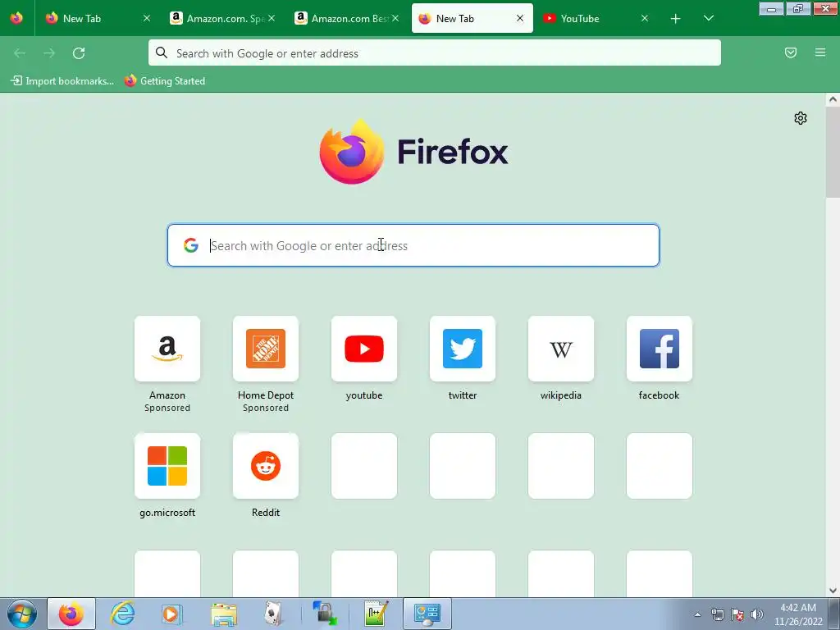Open the Getting Started bookmark
This screenshot has height=630, width=840.
pyautogui.click(x=165, y=81)
